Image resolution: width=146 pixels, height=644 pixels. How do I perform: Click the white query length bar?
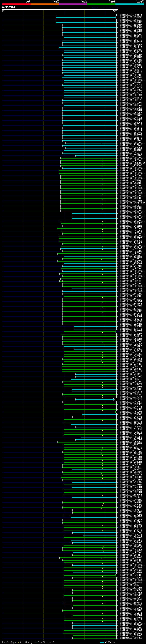coord(60,9)
